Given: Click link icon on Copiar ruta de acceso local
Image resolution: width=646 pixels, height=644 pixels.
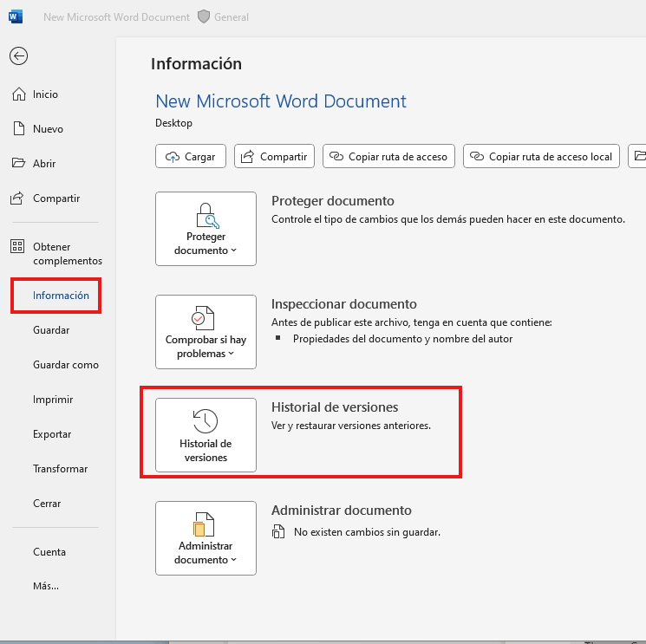Looking at the screenshot, I should (x=477, y=157).
